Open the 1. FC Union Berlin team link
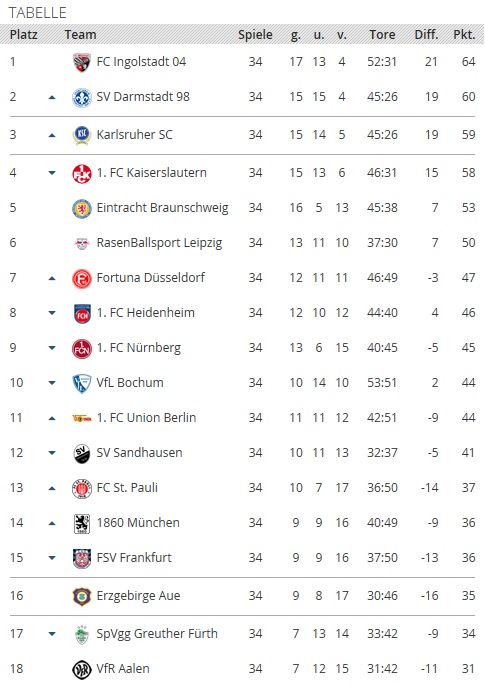 coord(146,417)
